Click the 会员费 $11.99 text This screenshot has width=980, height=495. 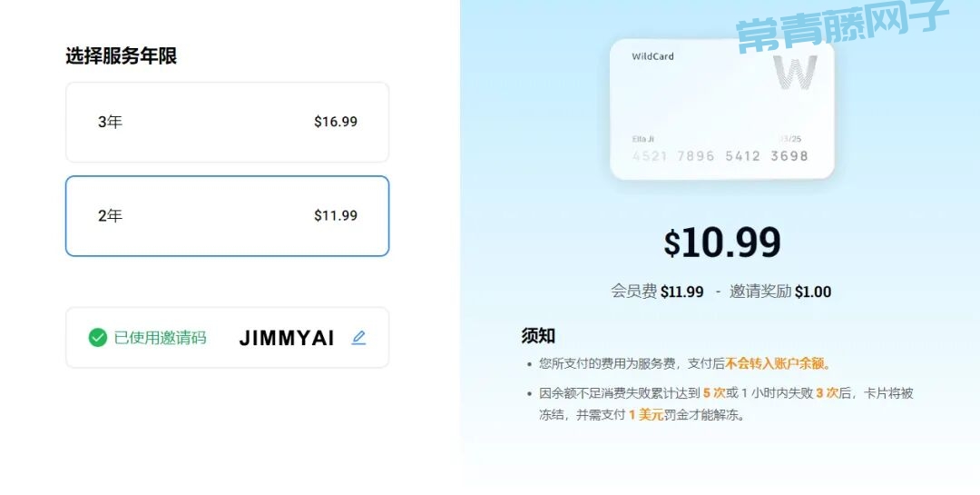pyautogui.click(x=657, y=292)
